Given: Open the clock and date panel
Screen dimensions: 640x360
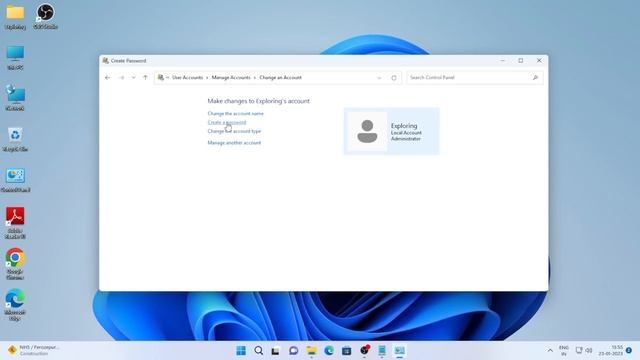Looking at the screenshot, I should point(611,351).
